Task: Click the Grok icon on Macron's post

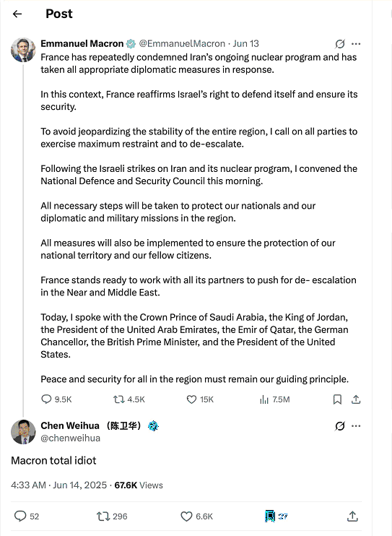Action: (340, 44)
